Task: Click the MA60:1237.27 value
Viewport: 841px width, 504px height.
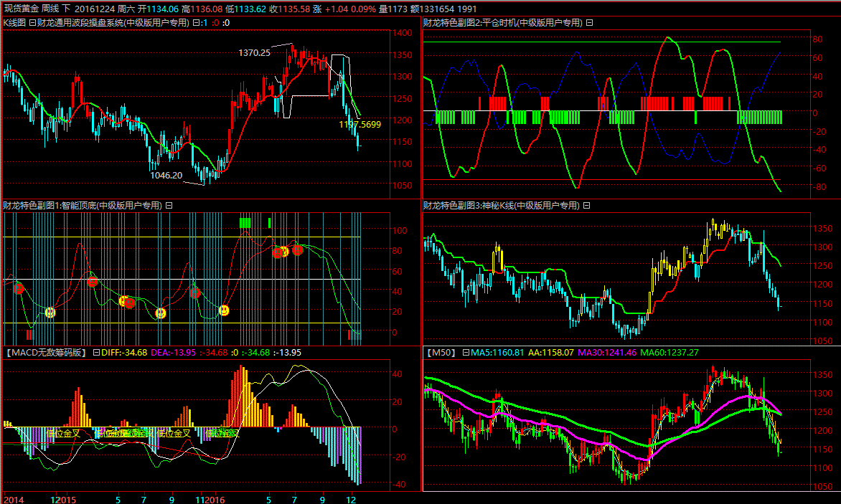Action: tap(669, 353)
